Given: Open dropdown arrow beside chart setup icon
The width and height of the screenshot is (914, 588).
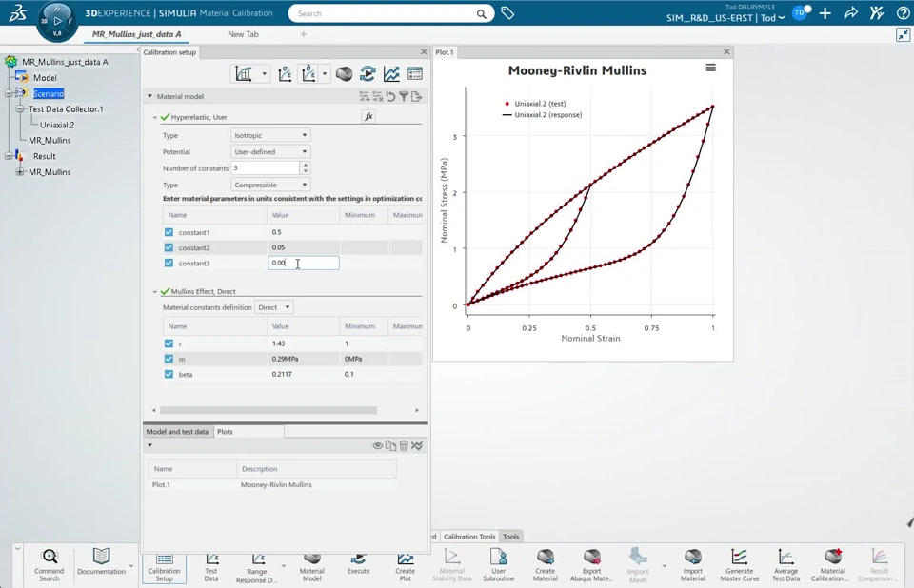Looking at the screenshot, I should click(x=264, y=74).
